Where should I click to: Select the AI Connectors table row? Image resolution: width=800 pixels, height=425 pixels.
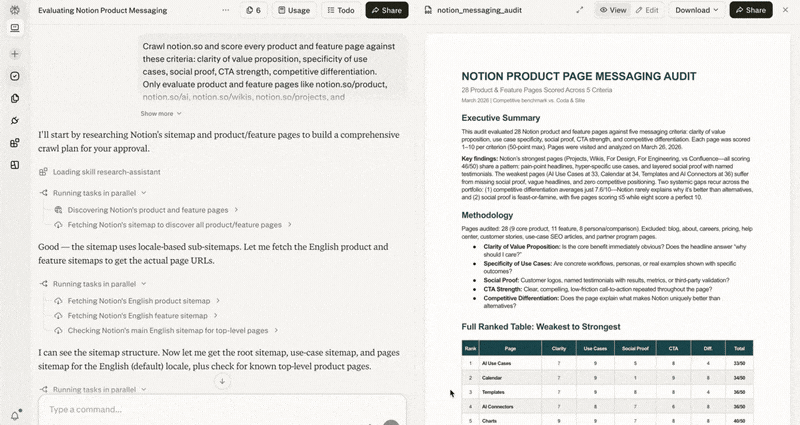click(607, 407)
